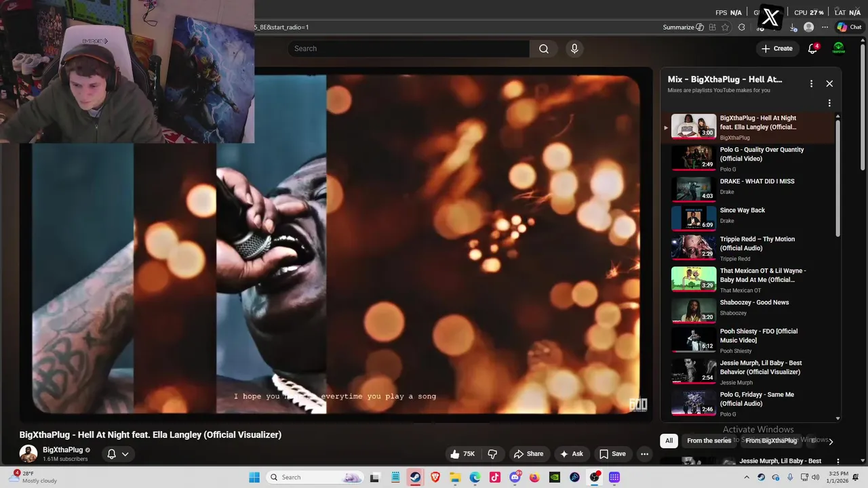This screenshot has width=868, height=488.
Task: Open Windows Start menu
Action: pyautogui.click(x=254, y=477)
